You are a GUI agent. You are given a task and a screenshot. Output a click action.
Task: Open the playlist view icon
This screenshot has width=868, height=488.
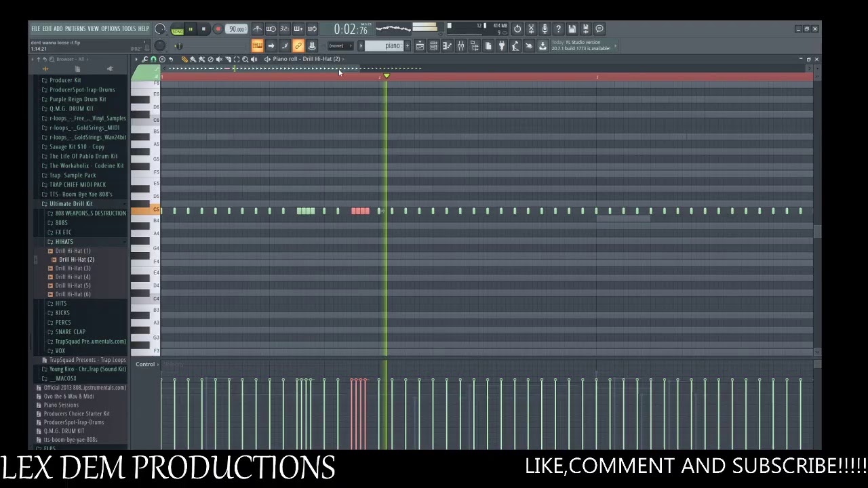pos(420,45)
